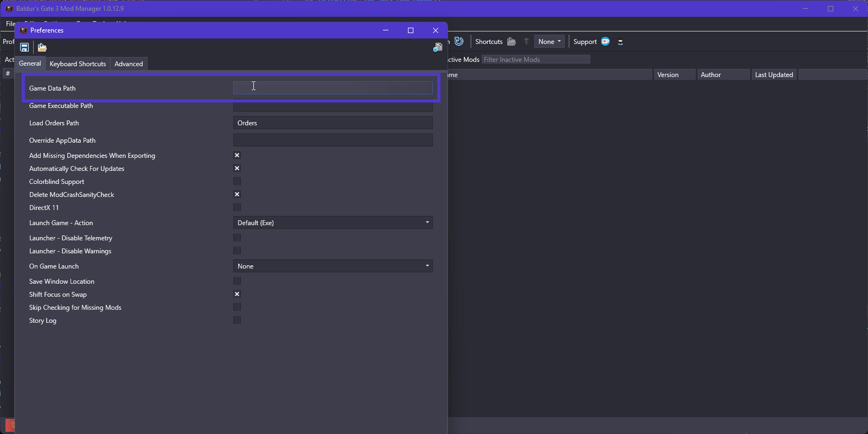868x434 pixels.
Task: Expand the On Game Launch dropdown
Action: (333, 266)
